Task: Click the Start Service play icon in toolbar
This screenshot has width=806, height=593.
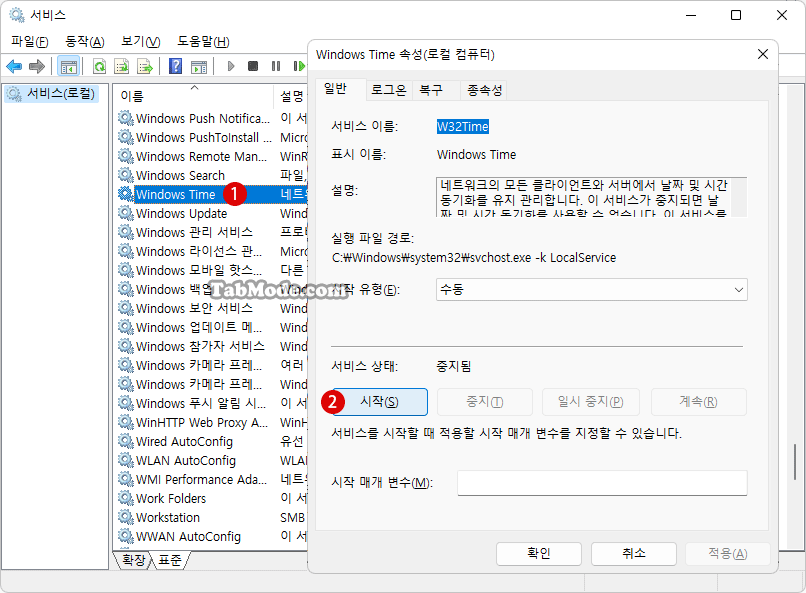Action: coord(231,66)
